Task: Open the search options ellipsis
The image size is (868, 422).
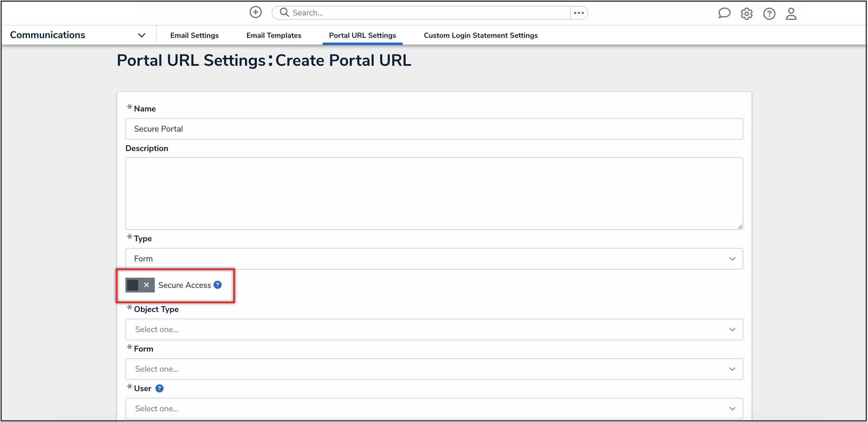Action: pos(579,13)
